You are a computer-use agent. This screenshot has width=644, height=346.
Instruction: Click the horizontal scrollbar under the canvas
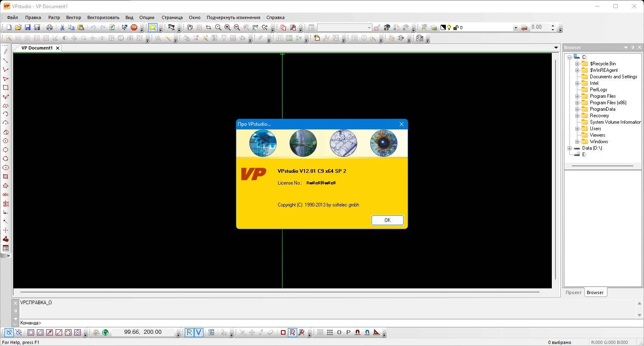pyautogui.click(x=280, y=292)
